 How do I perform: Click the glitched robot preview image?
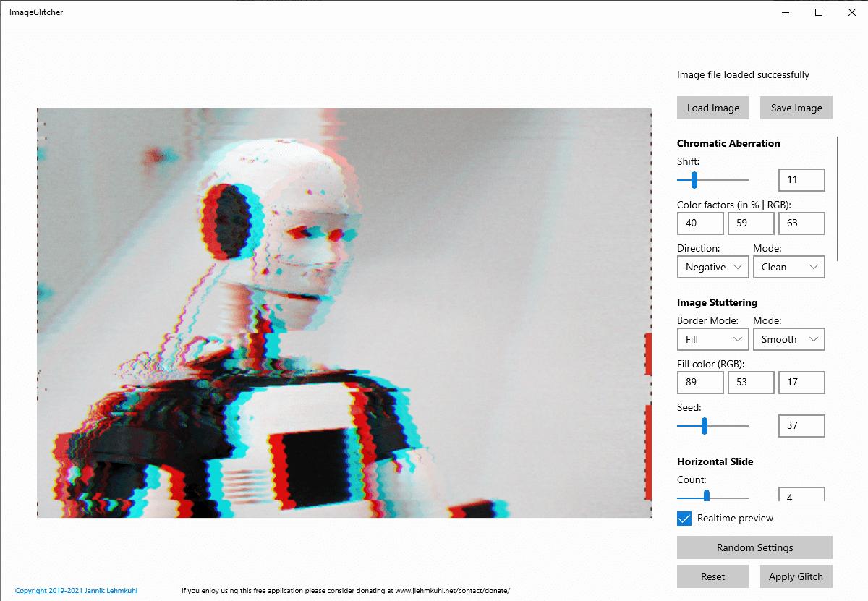click(x=344, y=313)
